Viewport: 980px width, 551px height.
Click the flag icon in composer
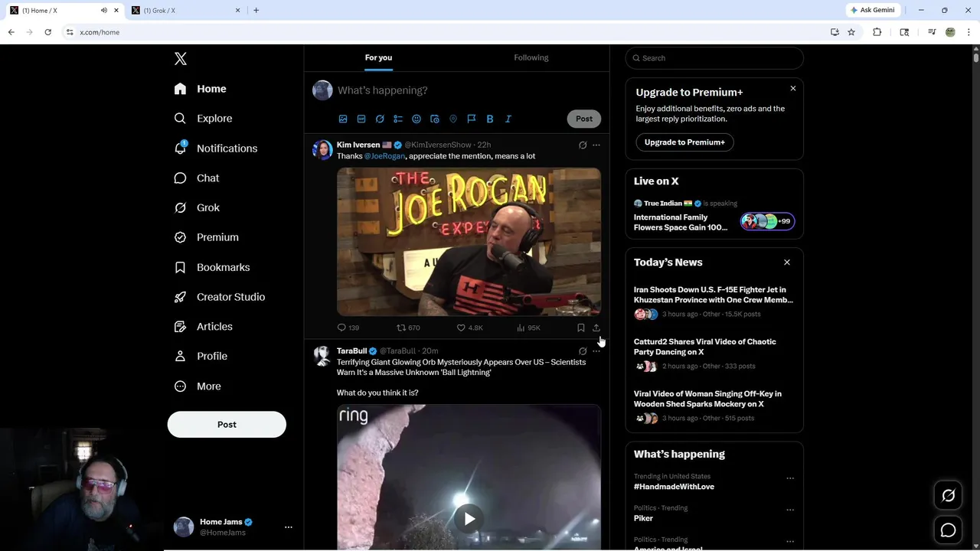coord(472,119)
